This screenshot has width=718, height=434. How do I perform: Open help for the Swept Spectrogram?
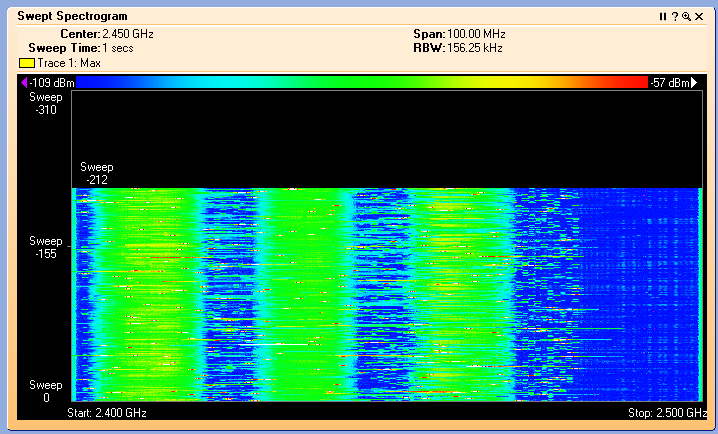tap(674, 16)
